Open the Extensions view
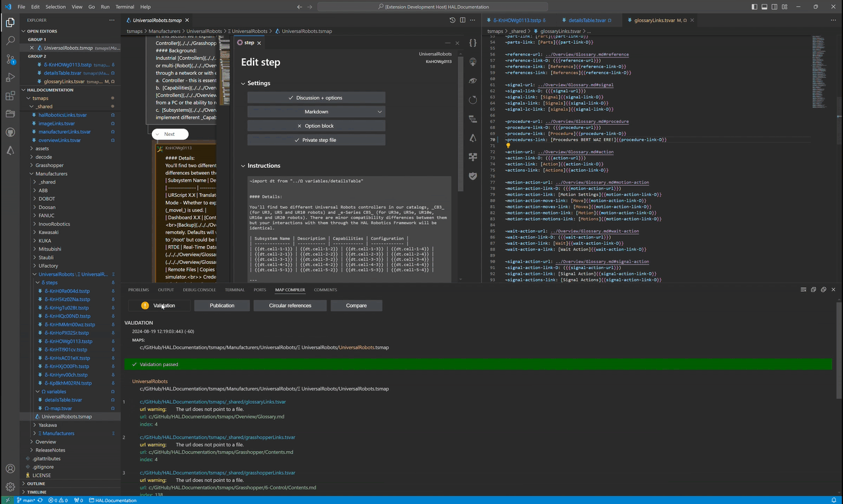Screen dimensions: 843x504 (10, 96)
